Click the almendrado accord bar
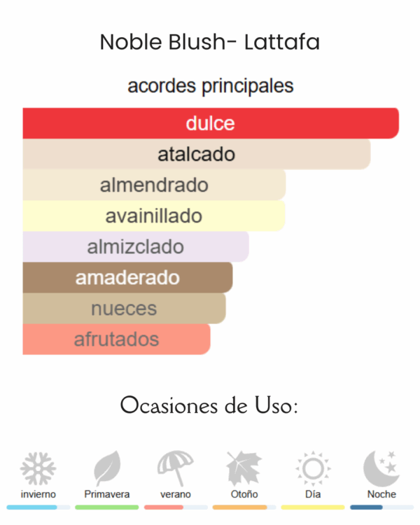Image resolution: width=420 pixels, height=525 pixels. (154, 185)
